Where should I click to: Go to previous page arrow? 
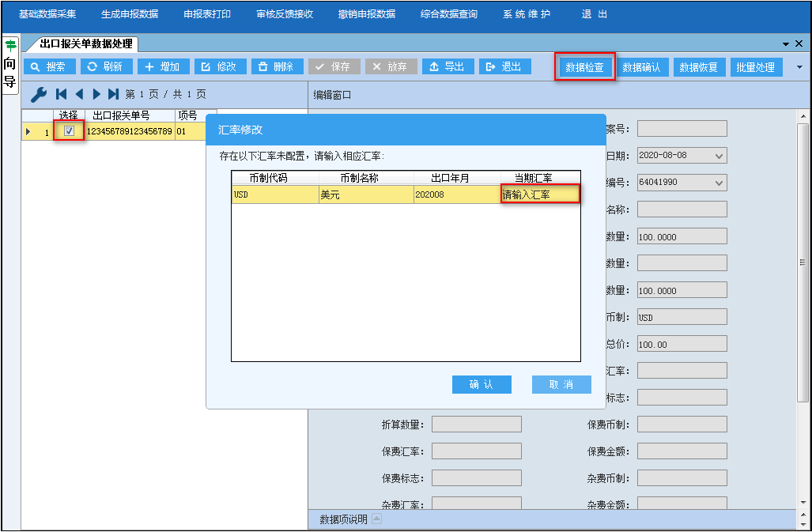(x=79, y=95)
